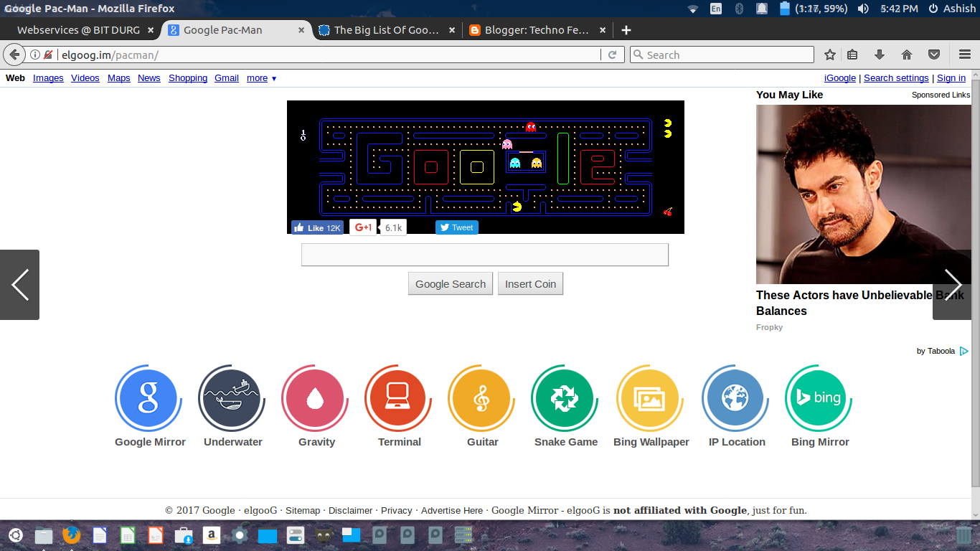The image size is (980, 551).
Task: Bookmark this page with the star icon
Action: click(830, 55)
